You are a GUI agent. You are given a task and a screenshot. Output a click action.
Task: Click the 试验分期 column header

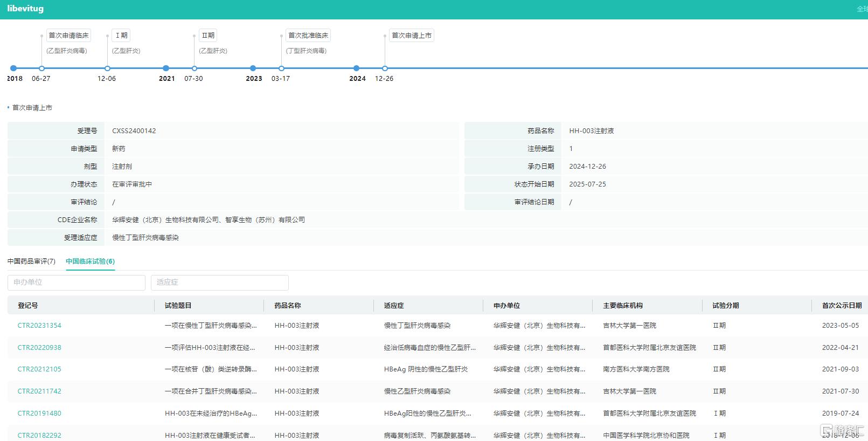pos(726,306)
